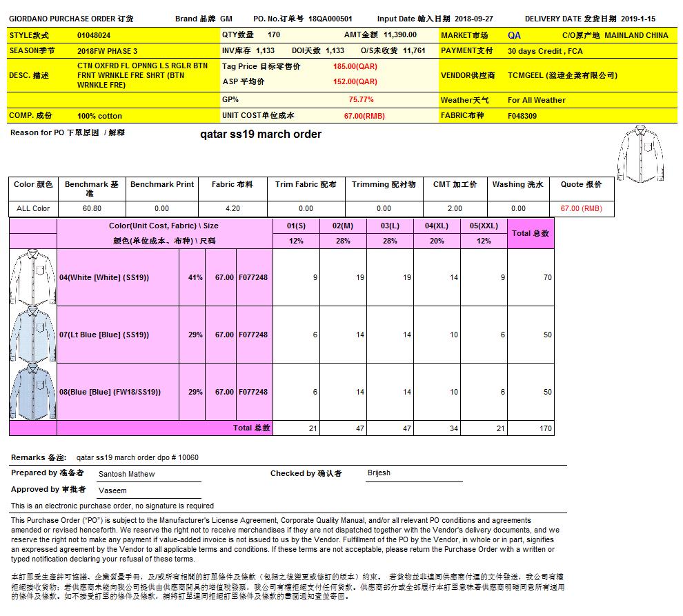683x616 pixels.
Task: Click the 04(White [White] (SS19)) color label
Action: coord(104,277)
